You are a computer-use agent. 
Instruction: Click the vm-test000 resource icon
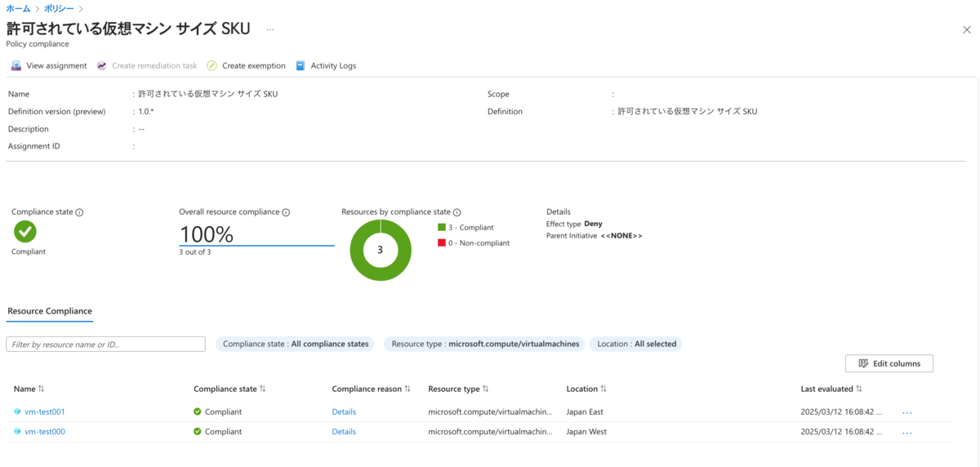pos(17,432)
